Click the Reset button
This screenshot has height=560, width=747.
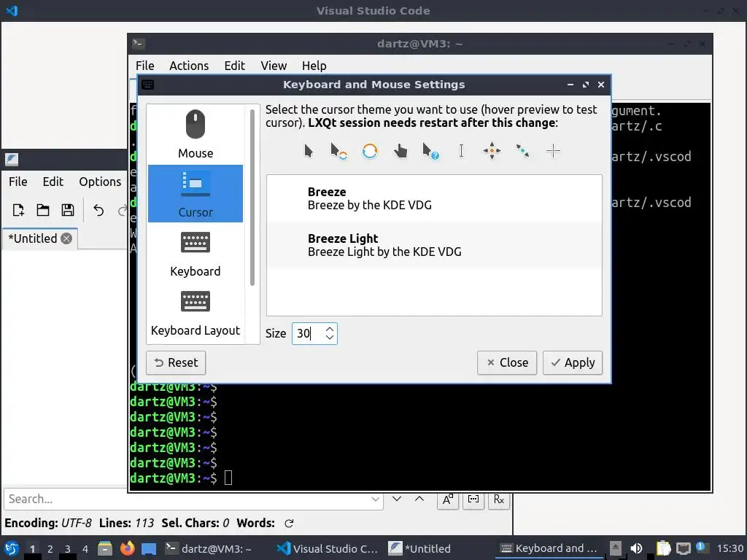176,363
